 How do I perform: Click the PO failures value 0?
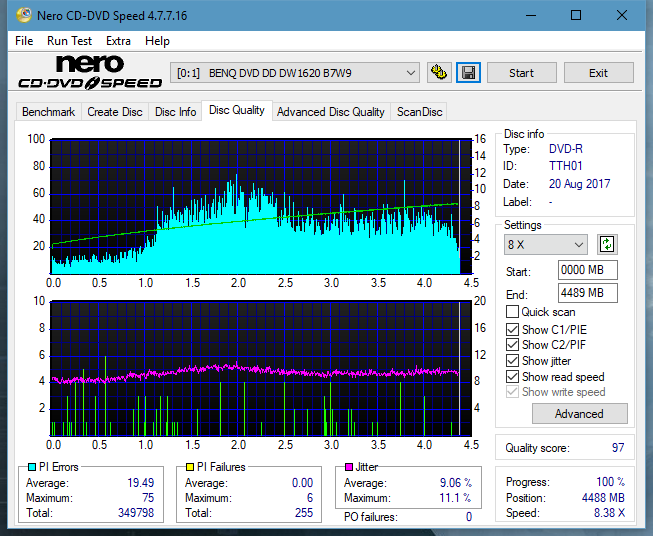coord(469,517)
